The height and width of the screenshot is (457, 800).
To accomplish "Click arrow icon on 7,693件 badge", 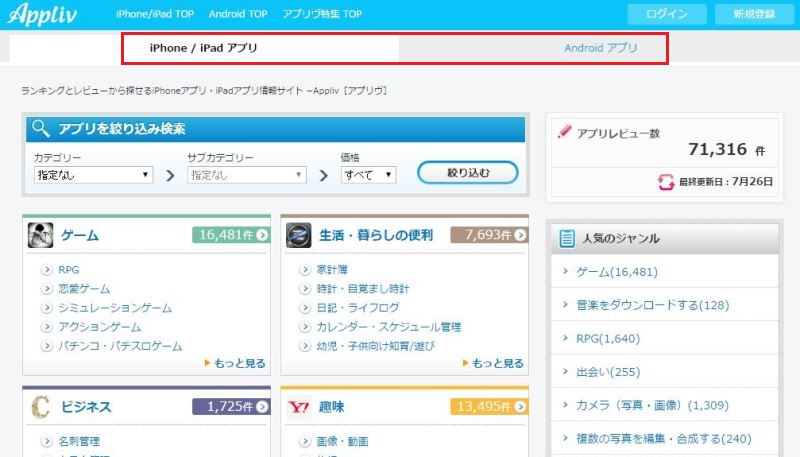I will 519,235.
